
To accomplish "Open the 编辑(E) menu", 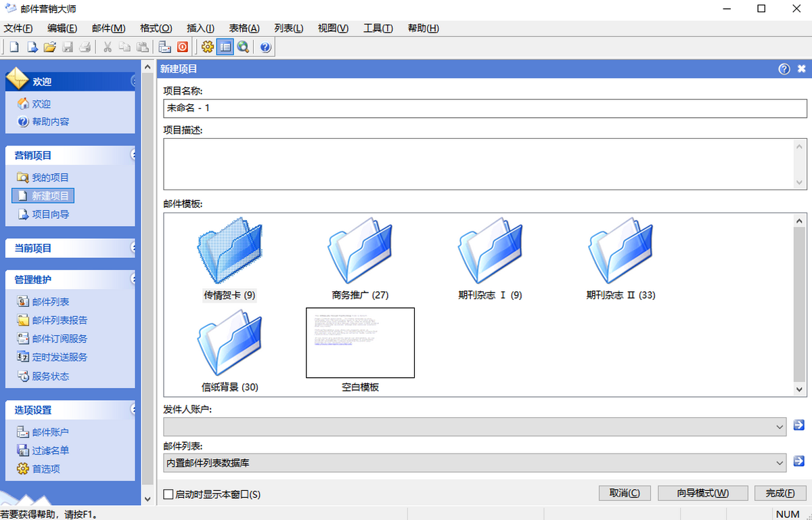I will click(x=62, y=28).
